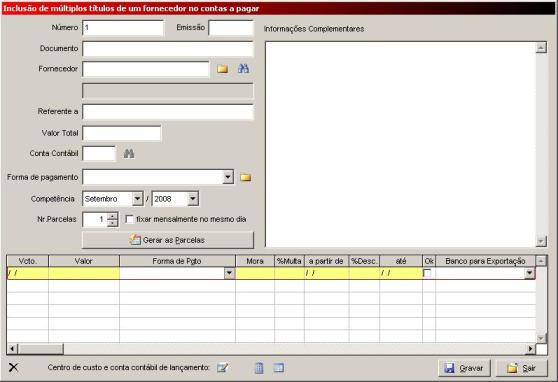Click the table window icon beside trash bin
Viewport: 558px width, 382px height.
(279, 367)
